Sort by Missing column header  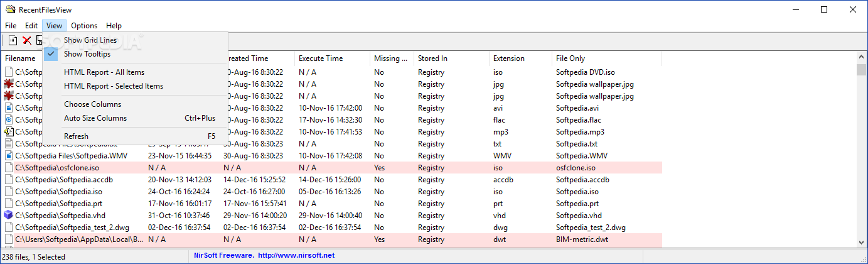[392, 58]
